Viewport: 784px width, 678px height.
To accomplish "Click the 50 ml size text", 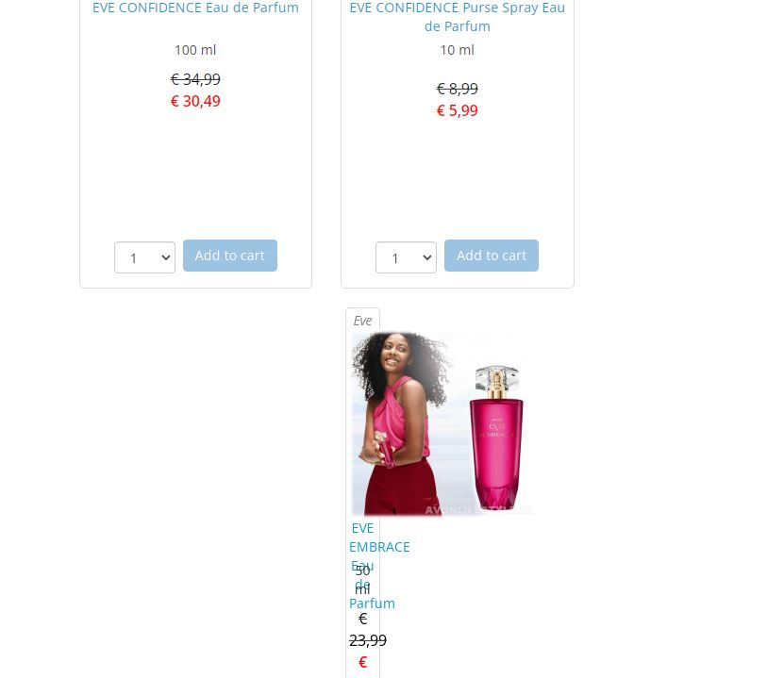I will click(362, 580).
